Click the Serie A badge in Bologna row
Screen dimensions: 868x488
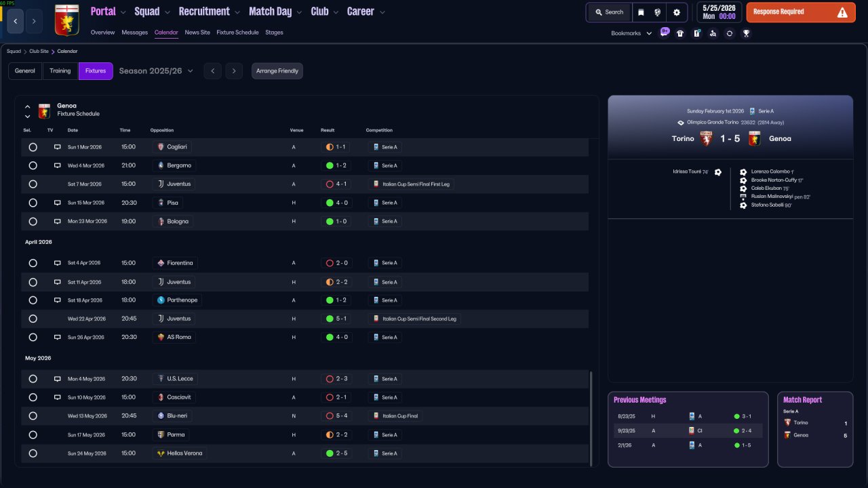click(384, 222)
